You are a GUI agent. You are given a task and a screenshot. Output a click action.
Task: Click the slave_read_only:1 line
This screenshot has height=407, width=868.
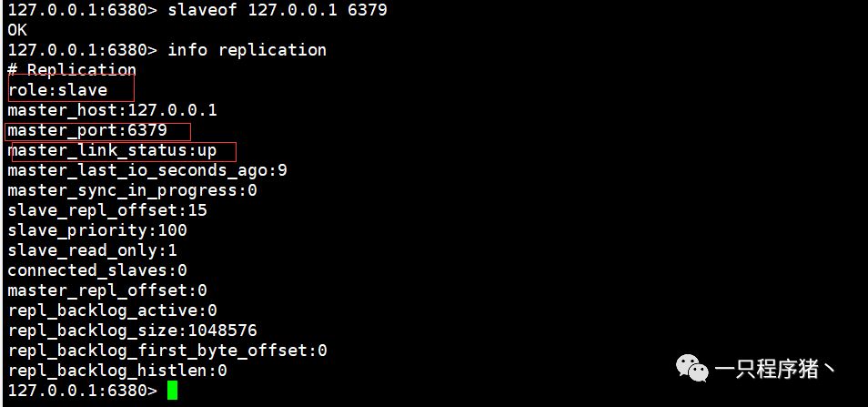(x=93, y=250)
